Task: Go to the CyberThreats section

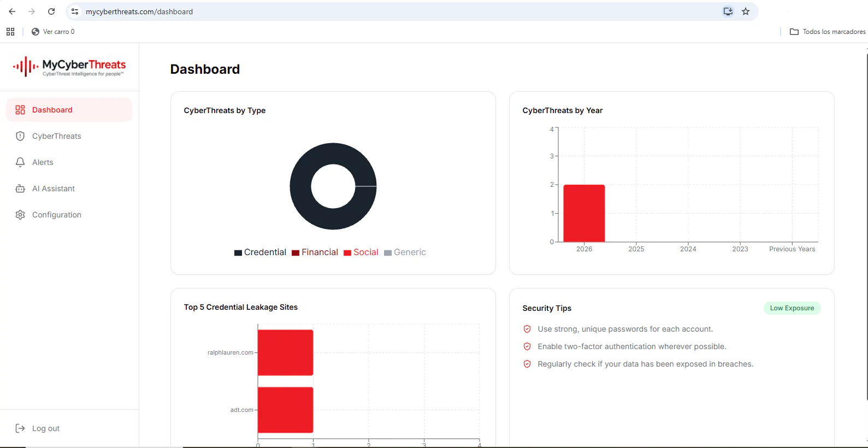Action: coord(69,136)
